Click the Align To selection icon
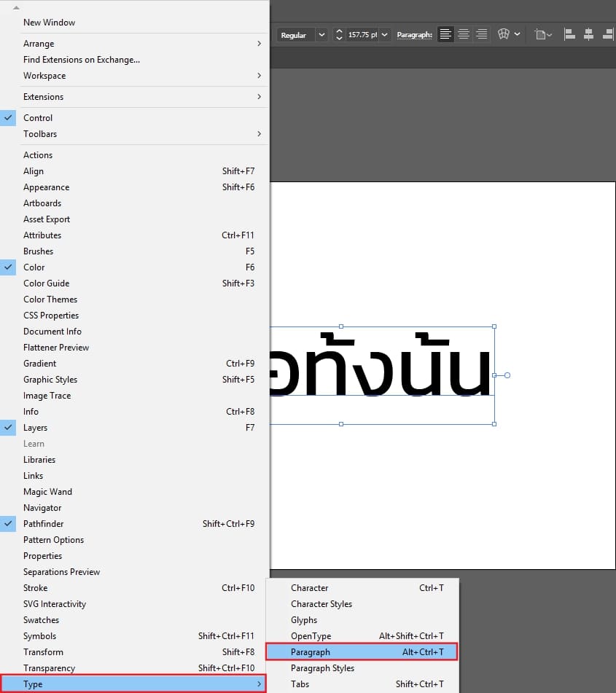This screenshot has height=693, width=616. point(543,34)
